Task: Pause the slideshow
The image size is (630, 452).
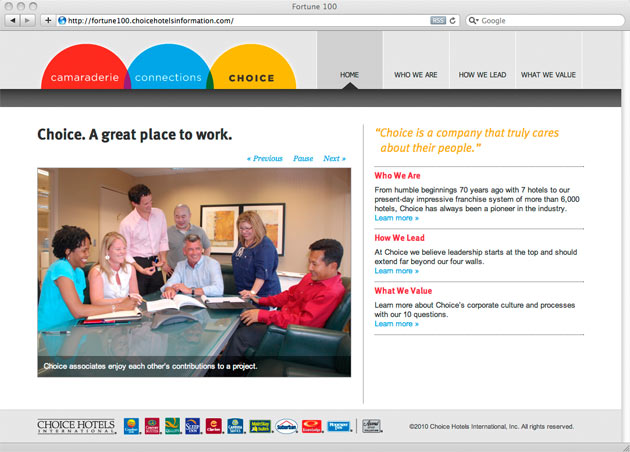Action: pyautogui.click(x=303, y=158)
